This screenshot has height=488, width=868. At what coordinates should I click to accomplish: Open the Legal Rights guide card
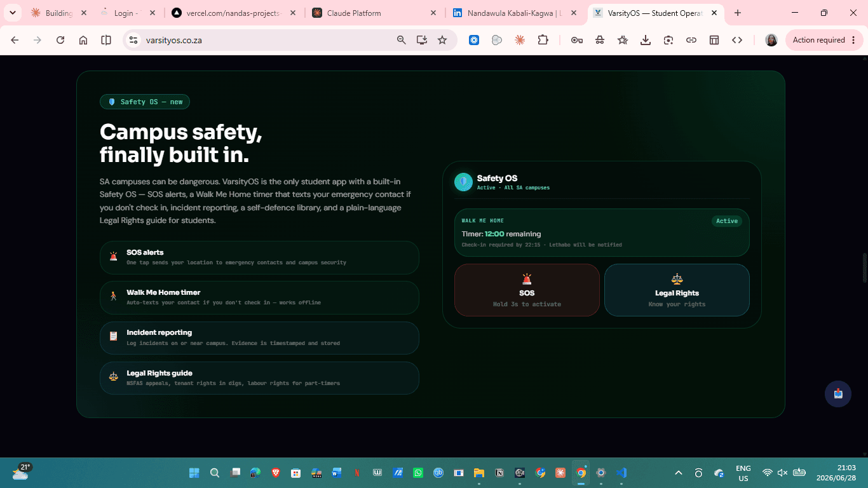pos(259,378)
